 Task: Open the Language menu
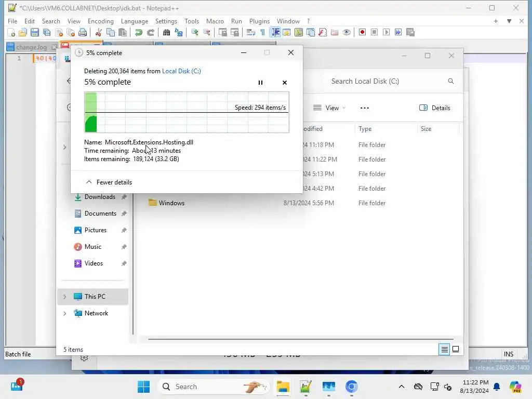[135, 21]
